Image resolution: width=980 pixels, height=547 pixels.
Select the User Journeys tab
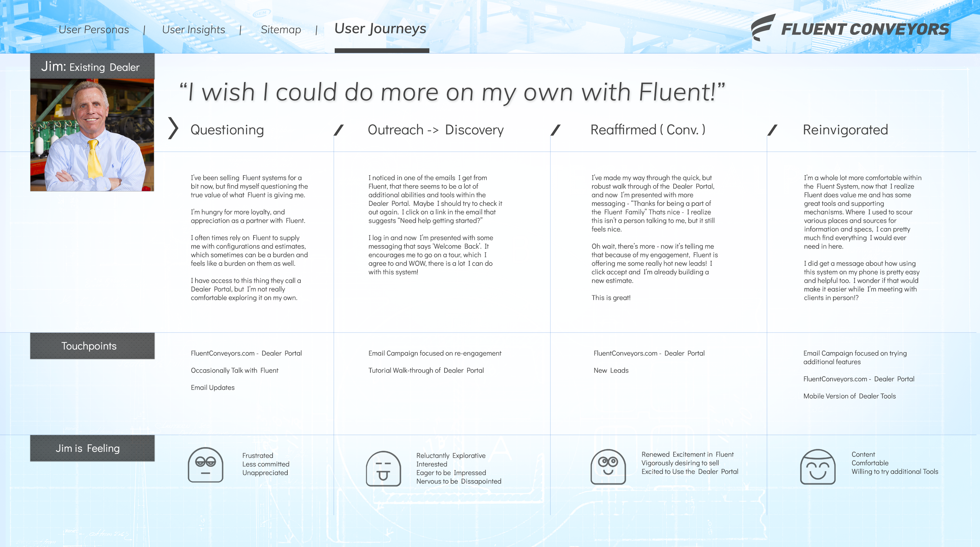(x=381, y=29)
